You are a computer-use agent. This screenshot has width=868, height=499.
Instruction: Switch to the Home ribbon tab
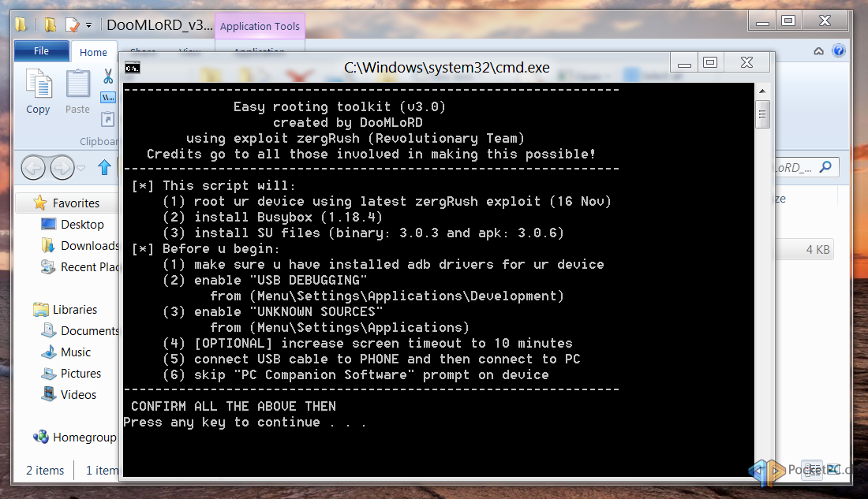(93, 52)
